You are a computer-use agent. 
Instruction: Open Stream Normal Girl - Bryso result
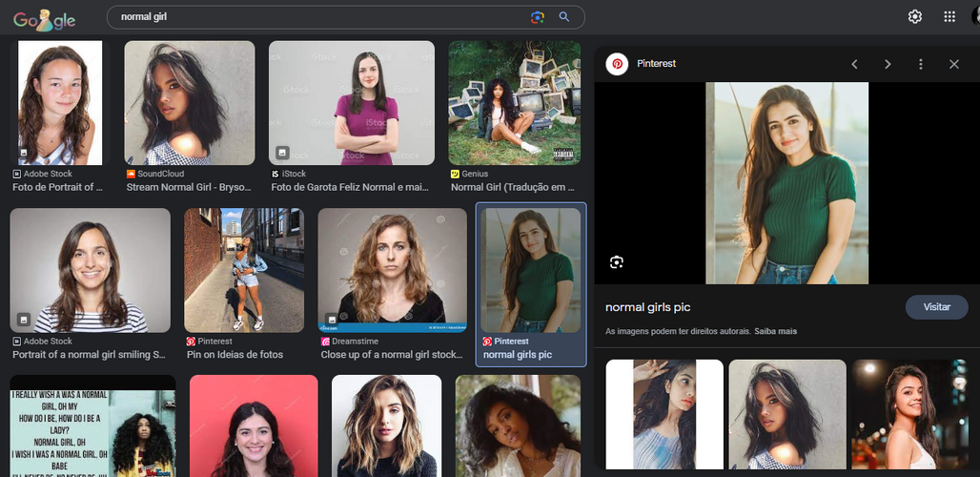[189, 187]
